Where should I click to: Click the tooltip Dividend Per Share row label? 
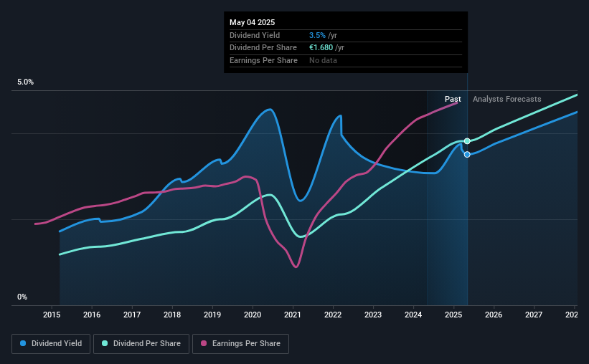(263, 48)
